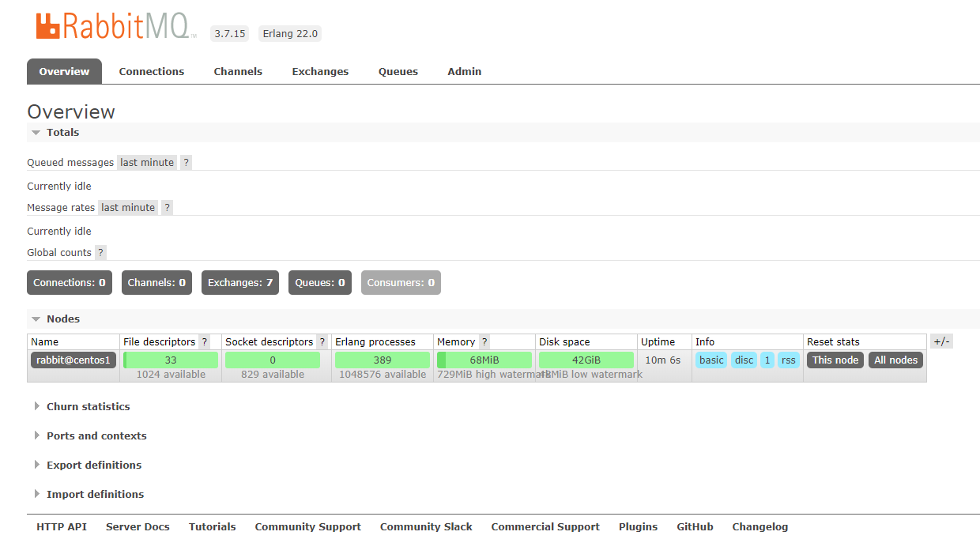The width and height of the screenshot is (980, 558).
Task: Switch to the Overview tab
Action: coord(64,71)
